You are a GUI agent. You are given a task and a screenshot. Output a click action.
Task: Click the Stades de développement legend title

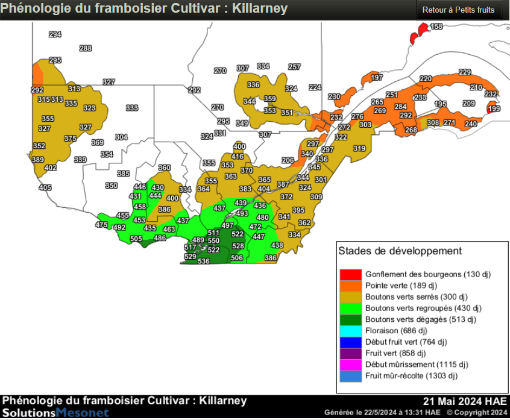(x=400, y=251)
